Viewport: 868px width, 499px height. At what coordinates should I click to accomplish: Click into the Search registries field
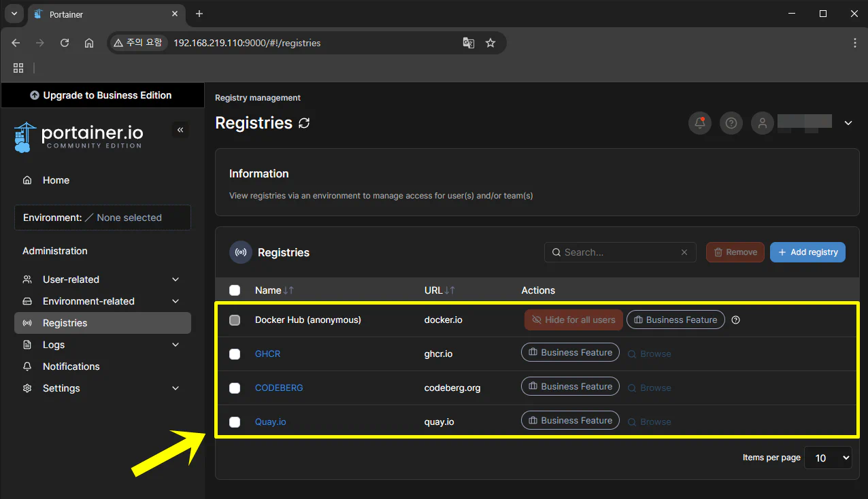pos(620,252)
